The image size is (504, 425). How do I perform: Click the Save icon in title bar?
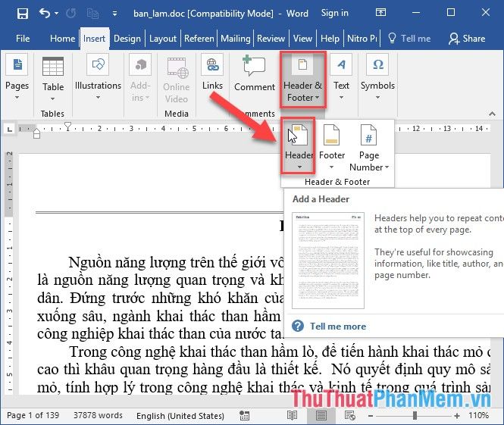(x=22, y=13)
